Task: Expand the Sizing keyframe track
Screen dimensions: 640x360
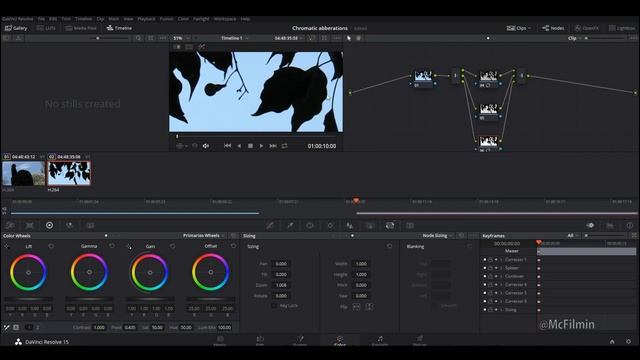Action: coord(502,310)
